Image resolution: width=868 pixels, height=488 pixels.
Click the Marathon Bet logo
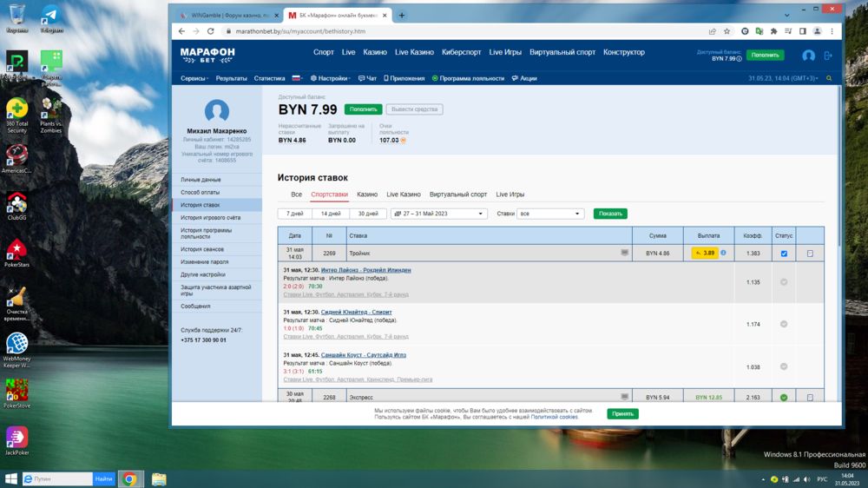tap(207, 55)
